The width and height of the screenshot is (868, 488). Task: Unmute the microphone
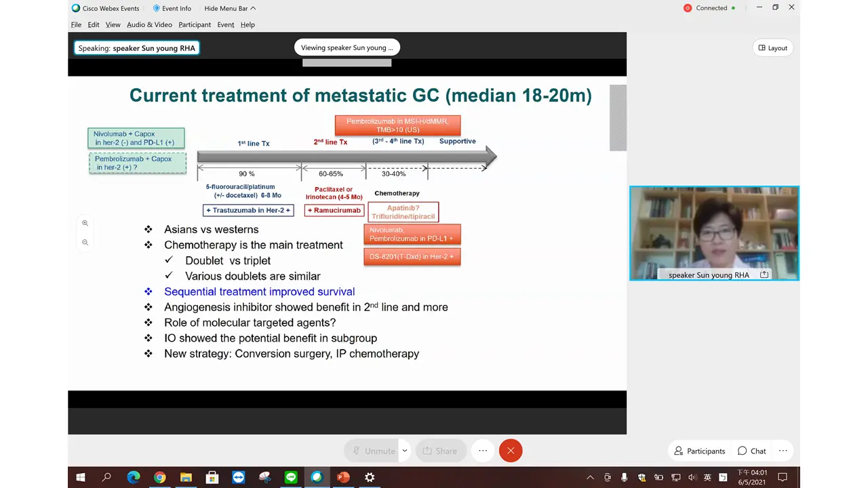pyautogui.click(x=372, y=451)
